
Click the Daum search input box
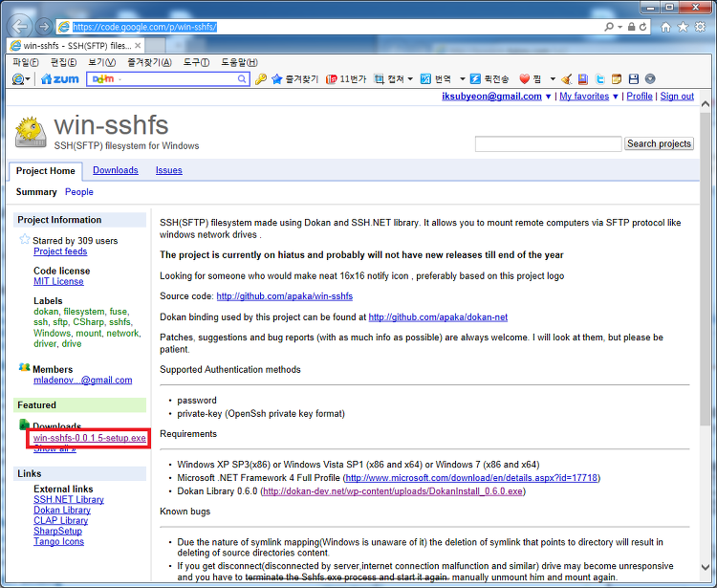click(x=167, y=79)
